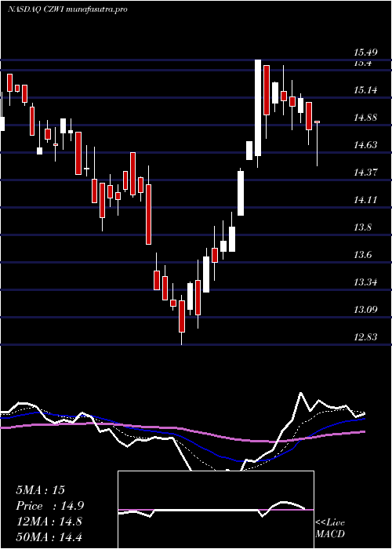Viewport: 392px width, 549px height.
Task: Click the 12MA : 14.8 readout
Action: coord(49,522)
